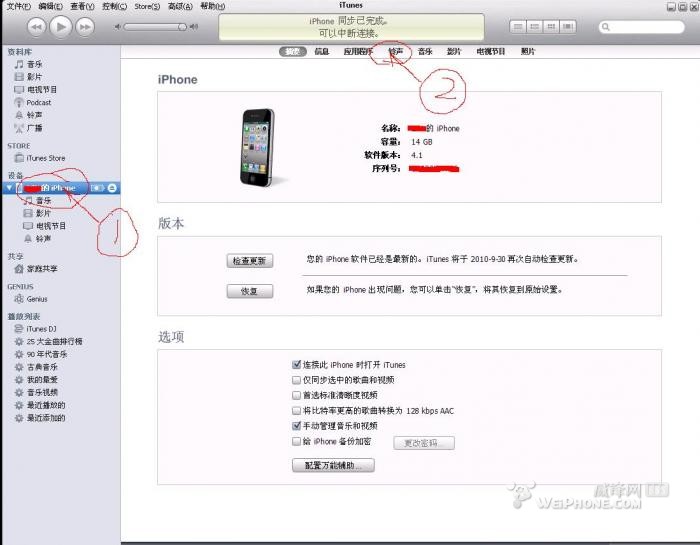
Task: Click the 更改密码 button
Action: tap(424, 443)
